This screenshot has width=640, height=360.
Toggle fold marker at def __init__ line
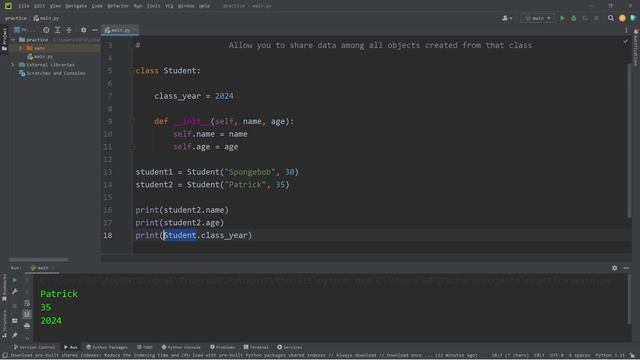(132, 121)
